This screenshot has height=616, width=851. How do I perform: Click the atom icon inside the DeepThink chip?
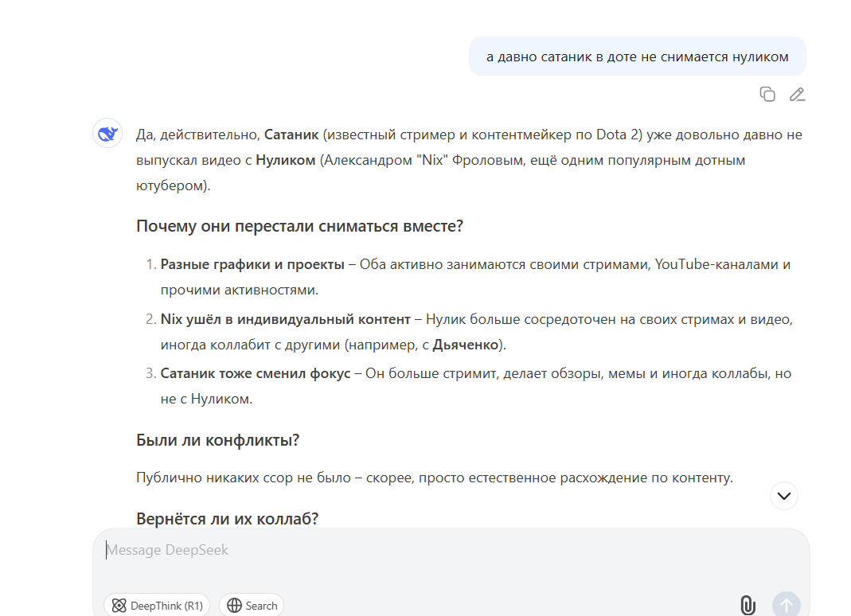119,606
